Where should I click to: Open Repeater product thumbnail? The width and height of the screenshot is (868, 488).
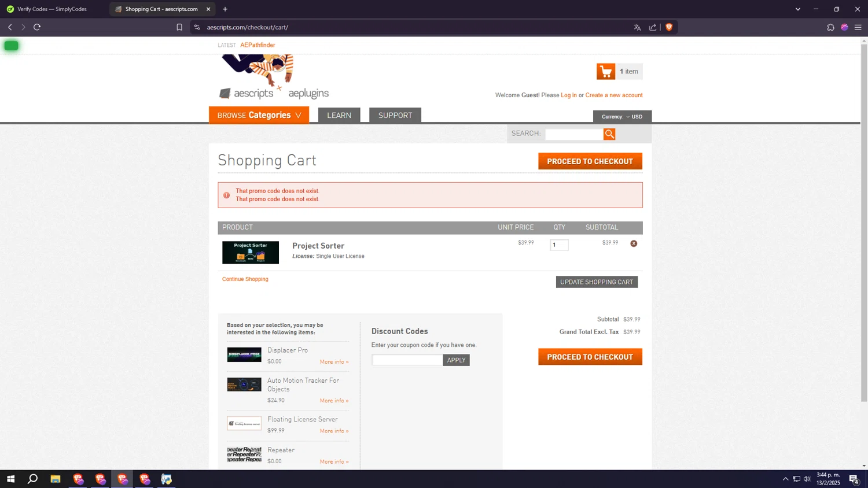point(244,454)
